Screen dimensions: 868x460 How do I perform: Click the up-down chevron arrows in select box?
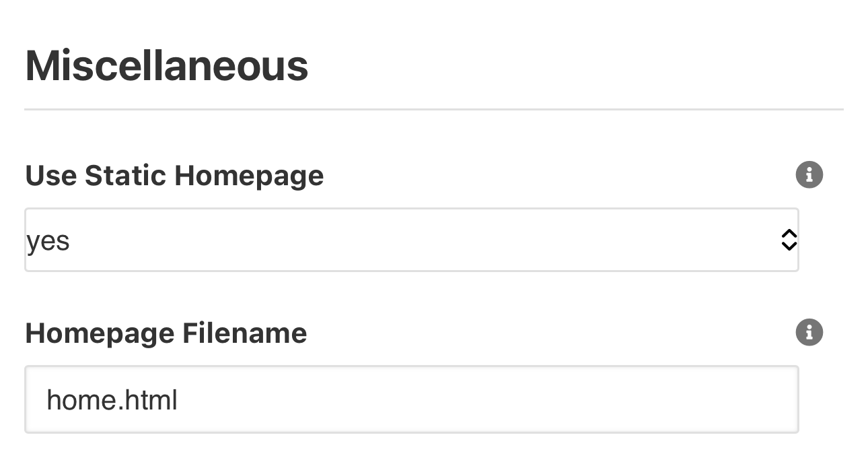(789, 240)
